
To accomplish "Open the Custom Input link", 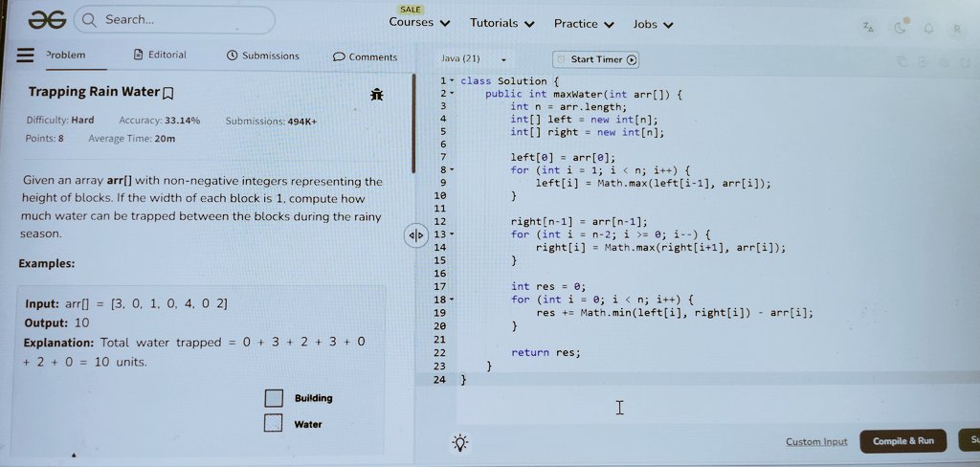I will (x=816, y=442).
